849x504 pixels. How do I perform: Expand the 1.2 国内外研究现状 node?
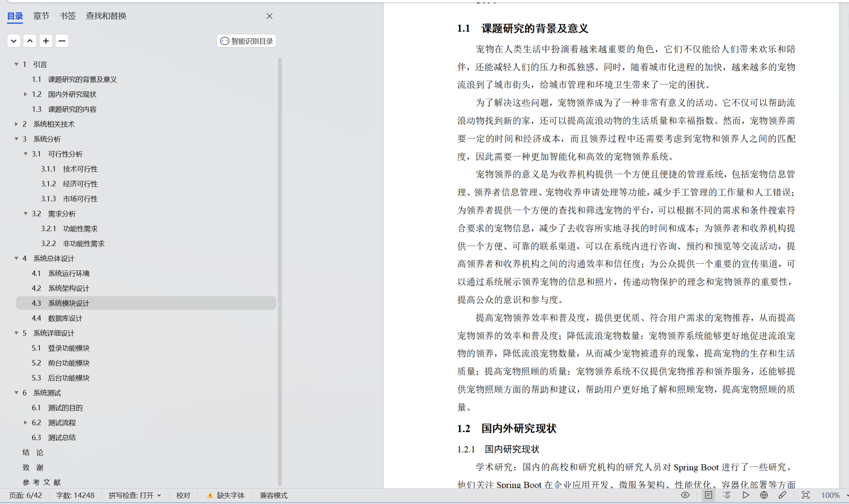[x=26, y=94]
